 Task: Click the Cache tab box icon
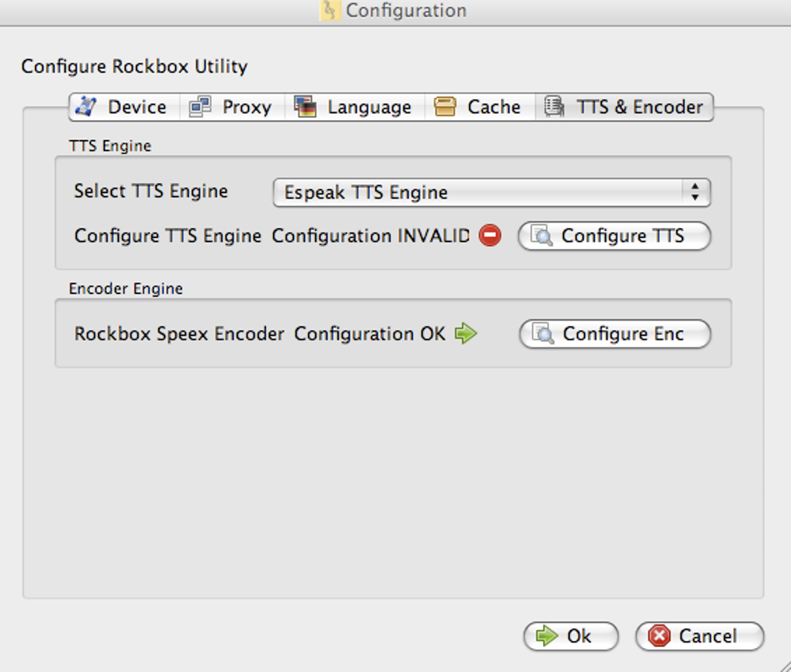(445, 107)
